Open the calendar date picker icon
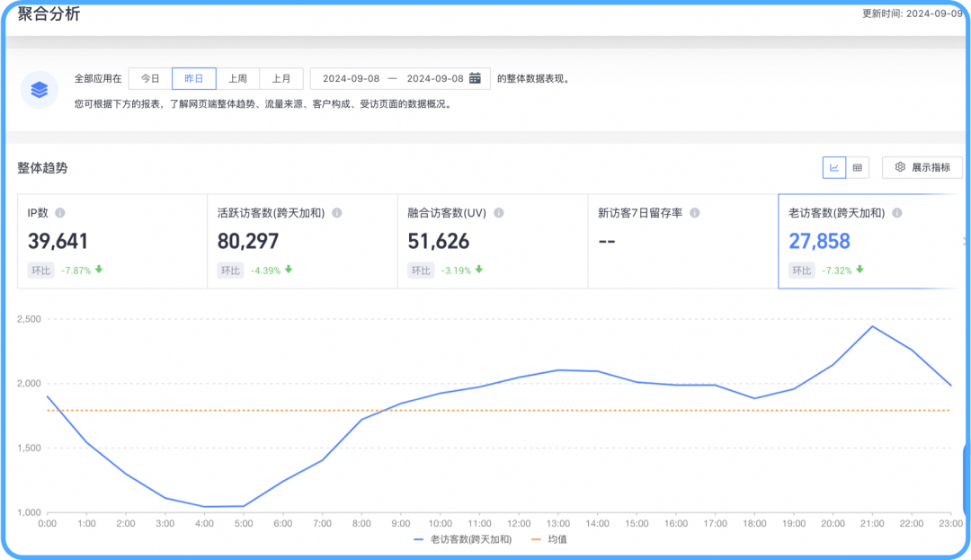Screen dimensions: 971x560 point(475,78)
